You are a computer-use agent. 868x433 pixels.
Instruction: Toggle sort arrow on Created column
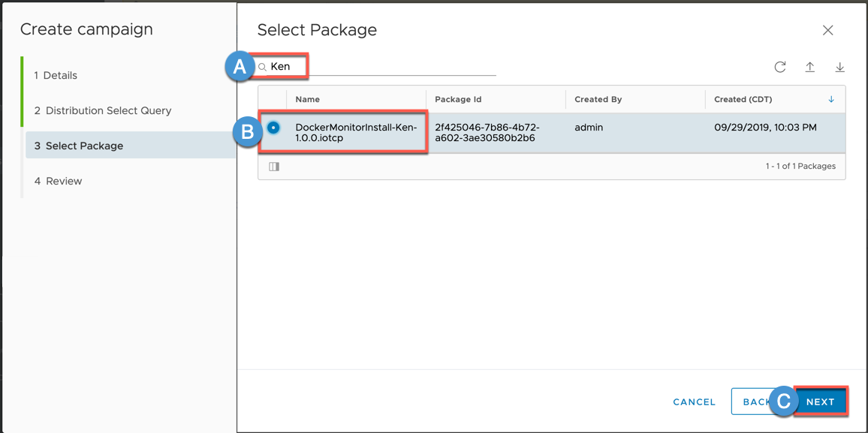click(831, 99)
